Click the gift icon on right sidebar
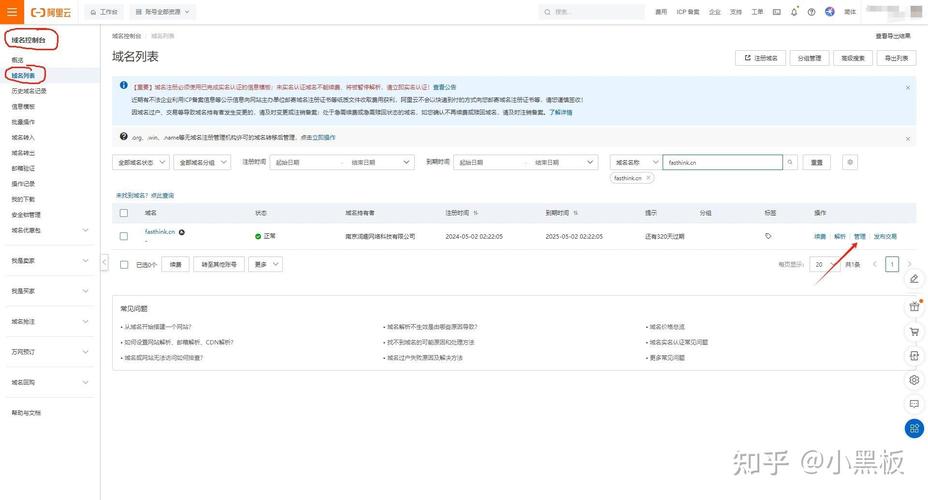Image resolution: width=928 pixels, height=500 pixels. click(914, 307)
